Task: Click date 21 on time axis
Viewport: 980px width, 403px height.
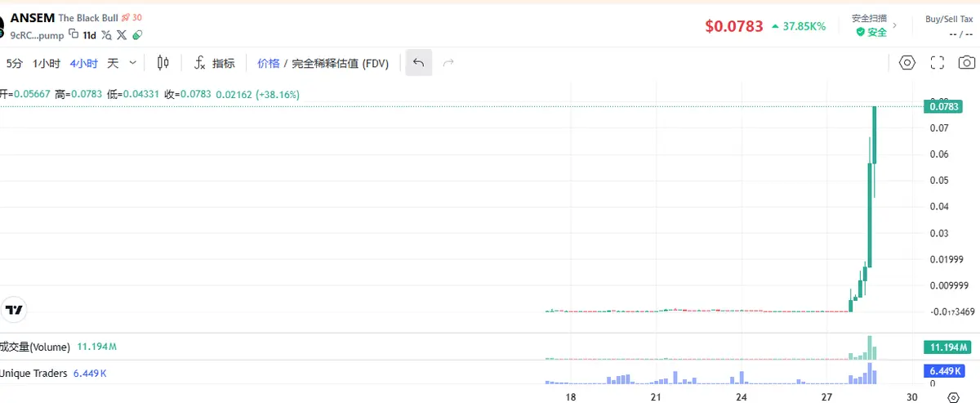Action: click(x=656, y=397)
